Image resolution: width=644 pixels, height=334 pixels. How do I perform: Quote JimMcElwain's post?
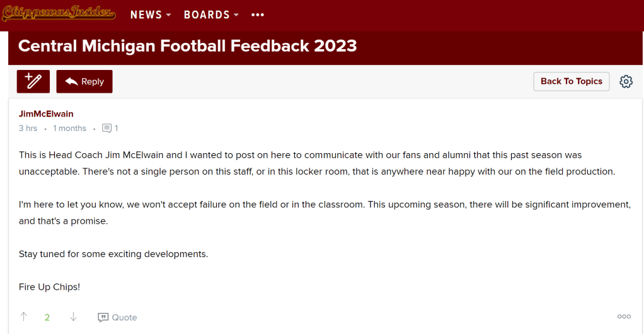pyautogui.click(x=117, y=318)
